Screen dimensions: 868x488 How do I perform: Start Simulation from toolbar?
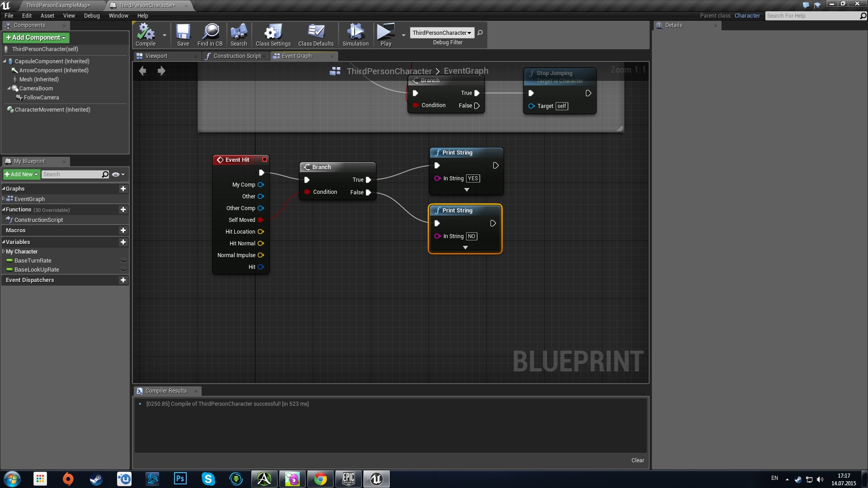point(355,35)
